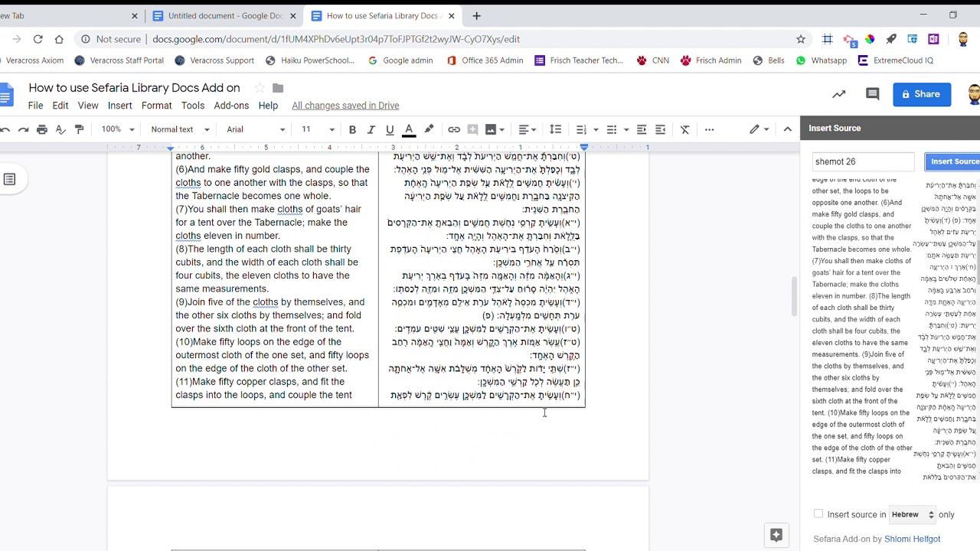Screen dimensions: 980x551
Task: Move the document with the folder icon
Action: [278, 88]
